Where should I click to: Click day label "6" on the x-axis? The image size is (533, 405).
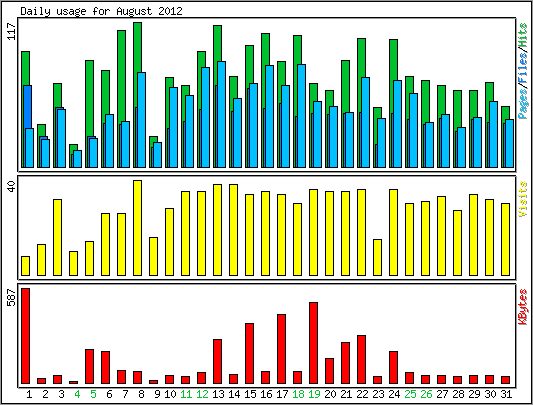click(x=109, y=394)
